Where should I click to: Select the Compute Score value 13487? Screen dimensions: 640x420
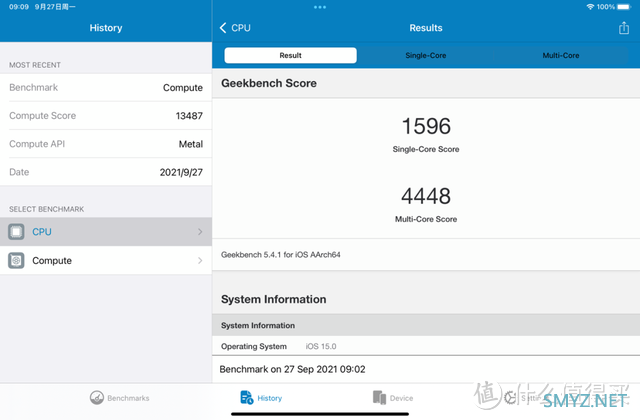(x=189, y=116)
